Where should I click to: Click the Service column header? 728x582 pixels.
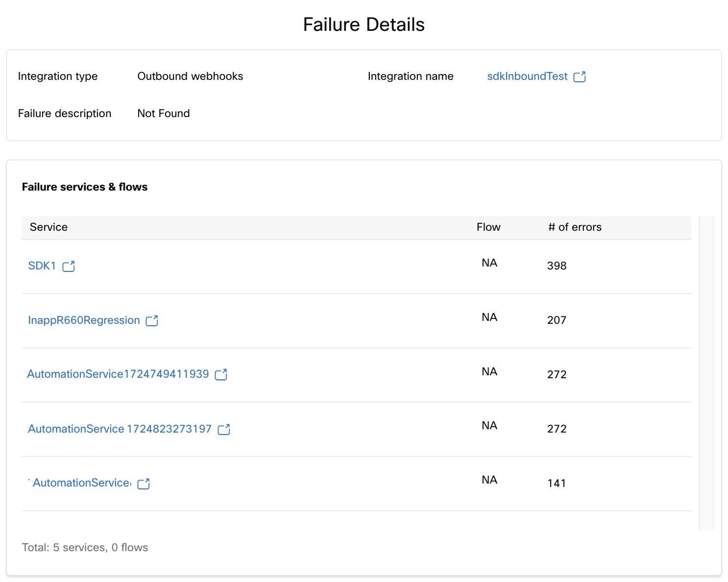tap(49, 227)
